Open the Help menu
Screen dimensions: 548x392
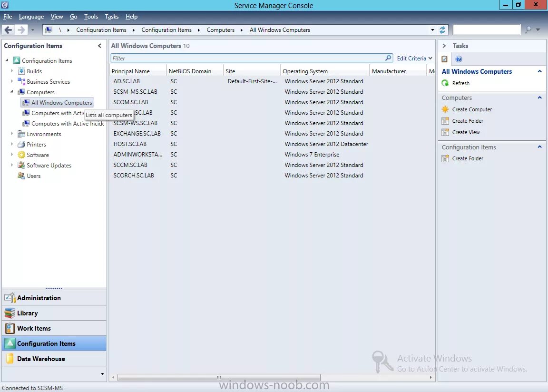coord(131,17)
